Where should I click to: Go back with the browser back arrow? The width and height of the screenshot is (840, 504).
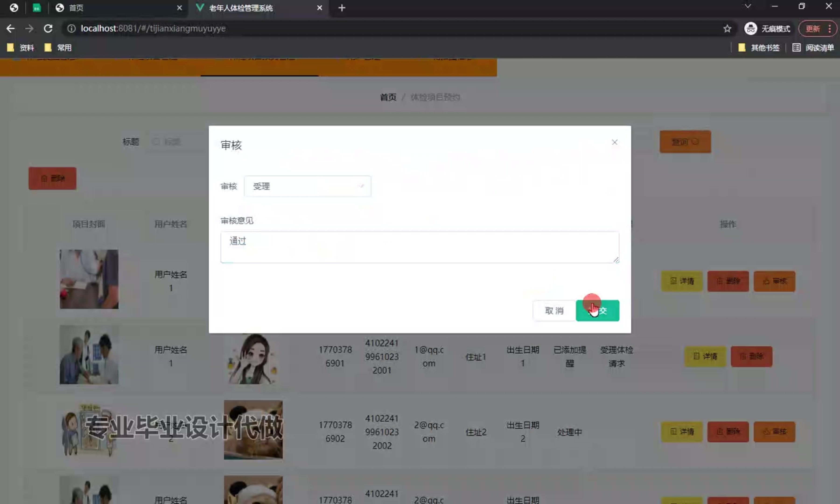10,28
